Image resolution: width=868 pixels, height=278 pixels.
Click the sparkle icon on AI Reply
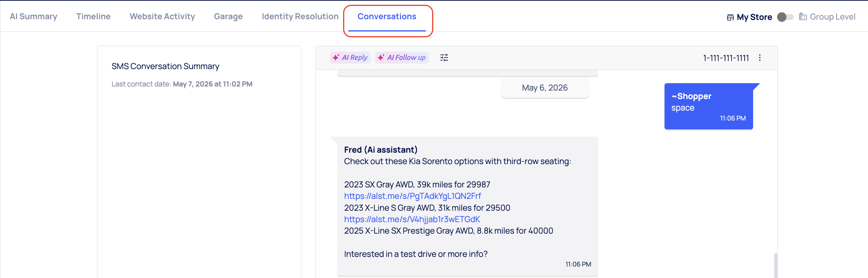click(336, 57)
